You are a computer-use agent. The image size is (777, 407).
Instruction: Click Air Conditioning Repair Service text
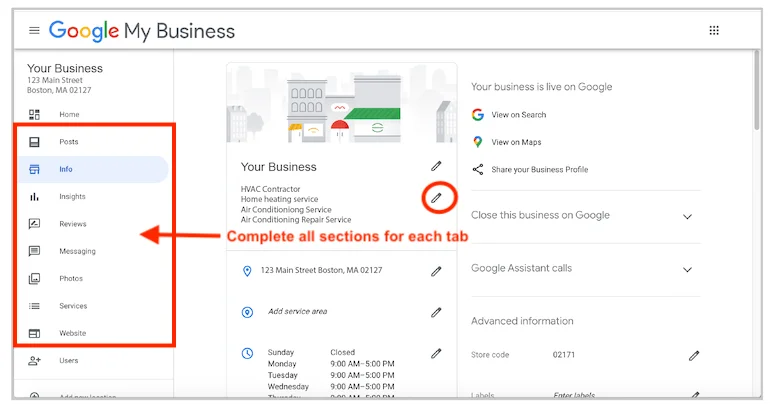(296, 220)
